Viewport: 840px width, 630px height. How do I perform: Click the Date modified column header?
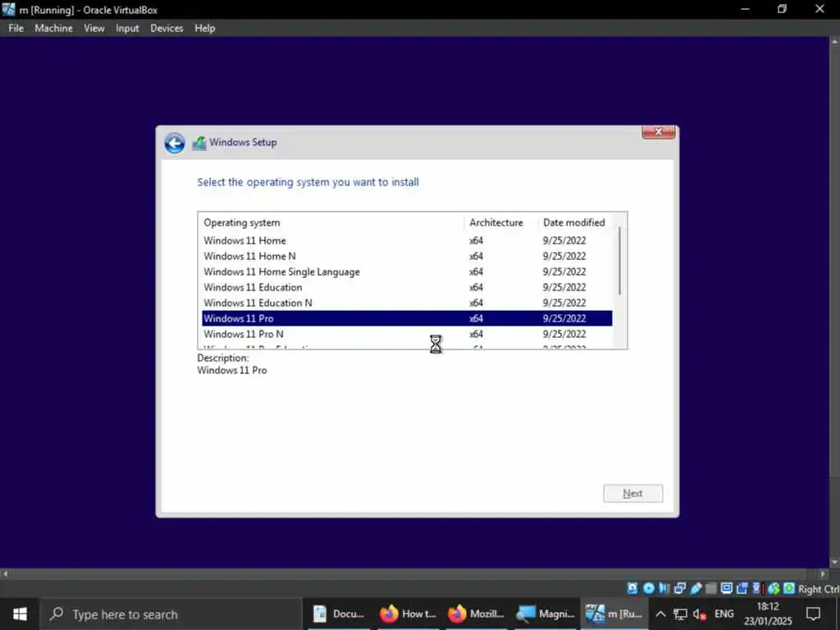576,222
